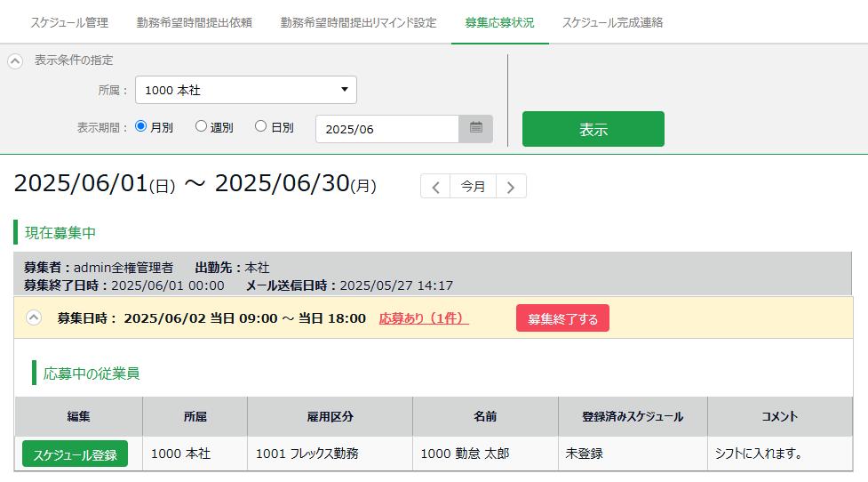Open the 所属 dropdown list
This screenshot has width=868, height=482.
[x=246, y=90]
